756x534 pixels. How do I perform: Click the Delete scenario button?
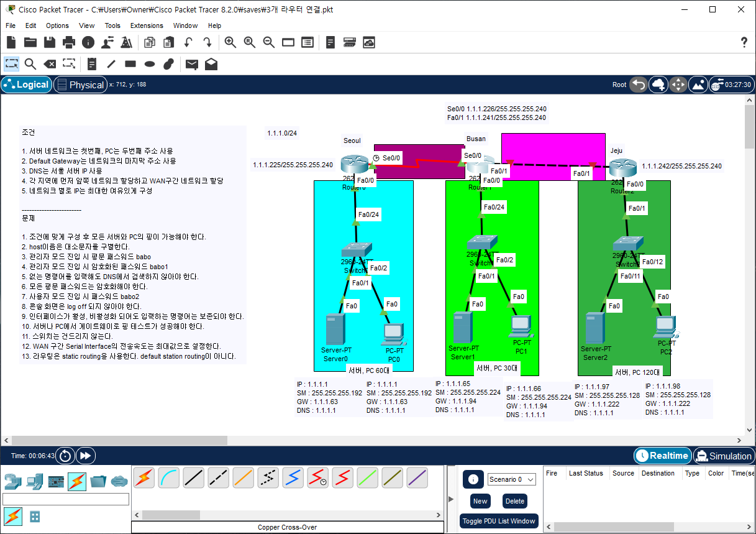coord(514,501)
